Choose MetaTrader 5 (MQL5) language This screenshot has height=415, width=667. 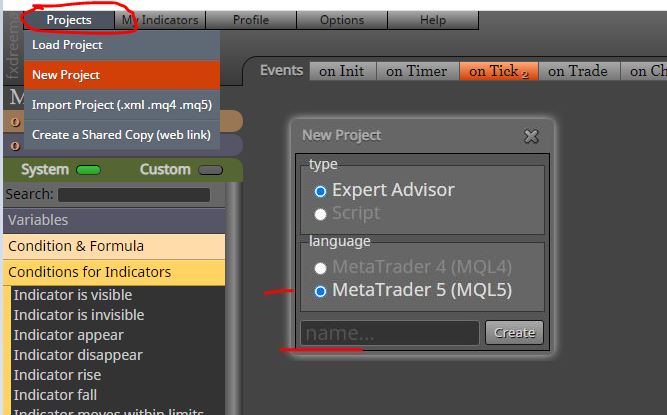pos(320,291)
